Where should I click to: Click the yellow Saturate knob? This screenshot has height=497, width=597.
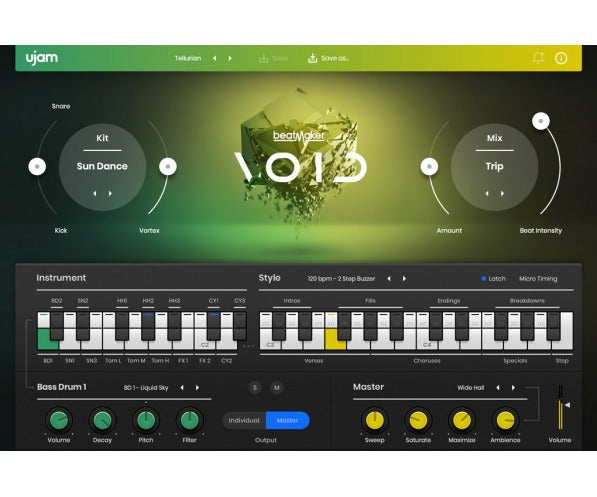(418, 420)
